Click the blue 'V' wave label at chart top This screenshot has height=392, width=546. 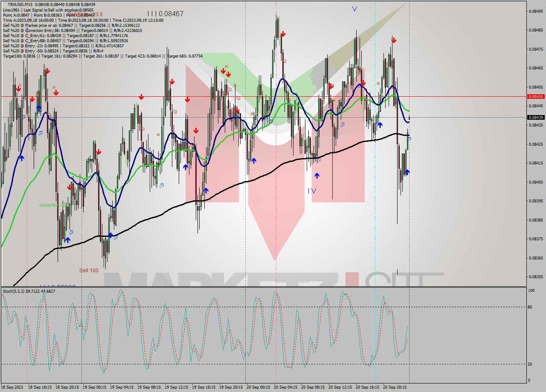coord(354,9)
